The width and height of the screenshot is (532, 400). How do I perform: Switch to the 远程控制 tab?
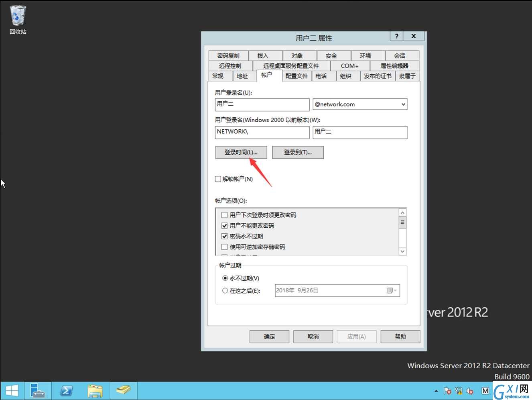[x=230, y=65]
